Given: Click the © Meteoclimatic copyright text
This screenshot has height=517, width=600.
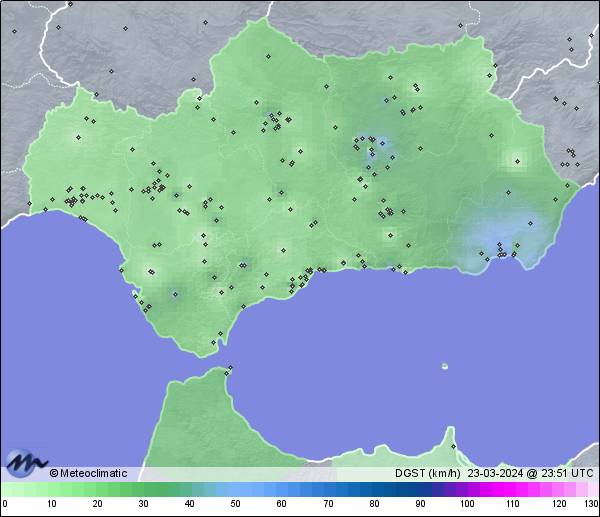Looking at the screenshot, I should point(88,473).
